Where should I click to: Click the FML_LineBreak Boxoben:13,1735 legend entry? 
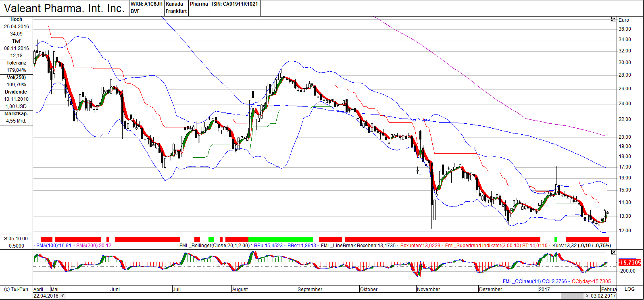[358, 246]
